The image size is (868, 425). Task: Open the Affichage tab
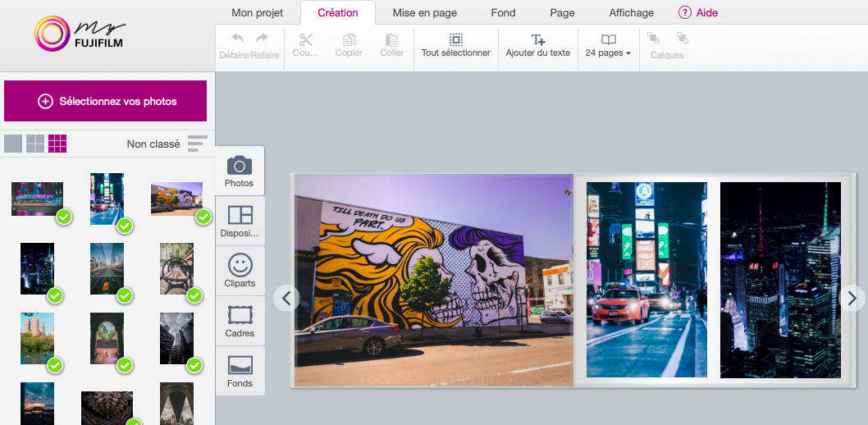pos(631,12)
